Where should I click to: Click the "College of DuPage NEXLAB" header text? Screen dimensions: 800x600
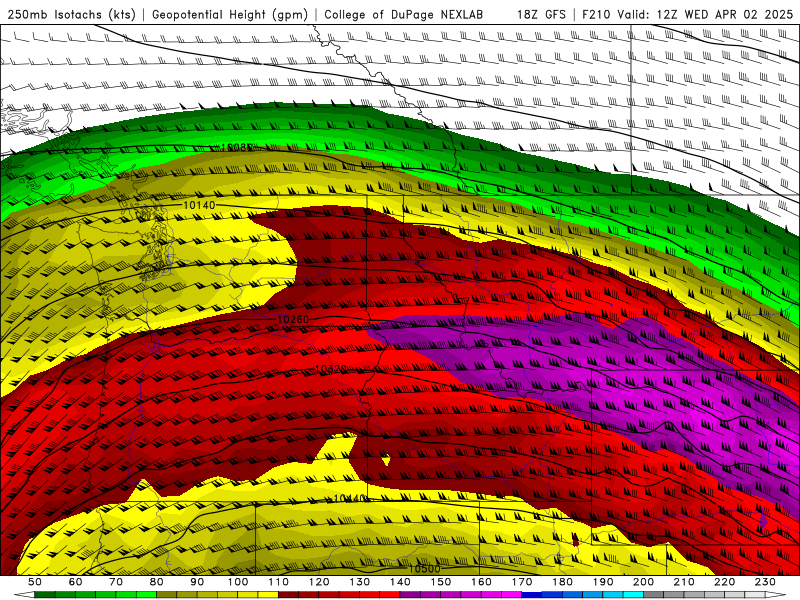403,15
